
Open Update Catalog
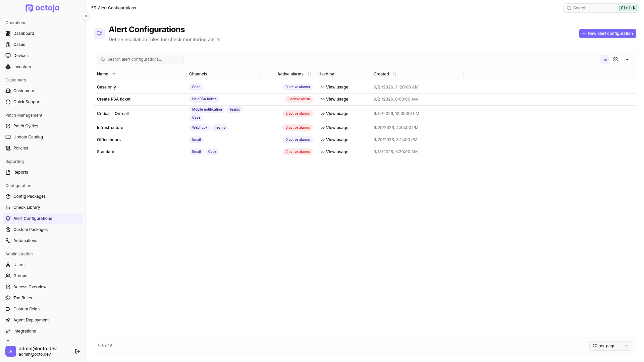(43, 137)
